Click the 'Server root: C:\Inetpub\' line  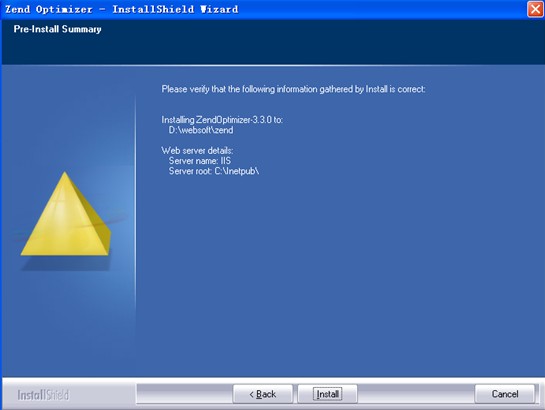click(x=214, y=171)
